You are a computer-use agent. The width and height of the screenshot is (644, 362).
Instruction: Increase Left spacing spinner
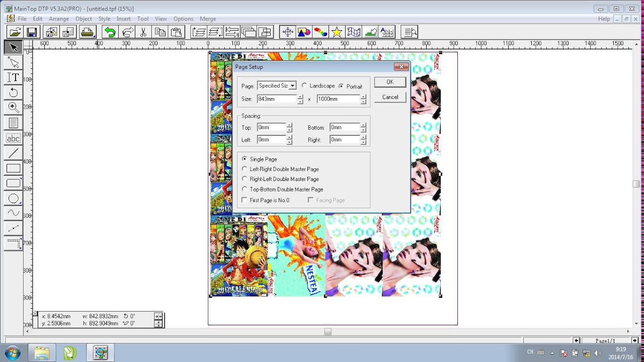289,137
